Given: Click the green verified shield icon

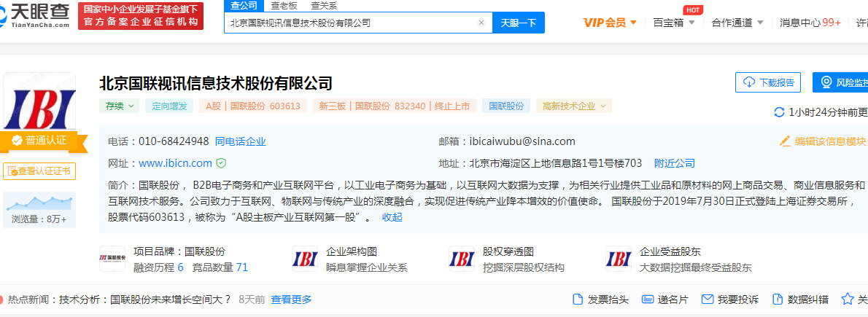Looking at the screenshot, I should coord(221,163).
